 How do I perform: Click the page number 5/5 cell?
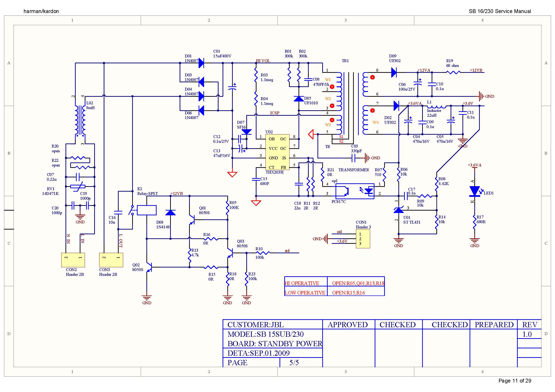point(294,363)
